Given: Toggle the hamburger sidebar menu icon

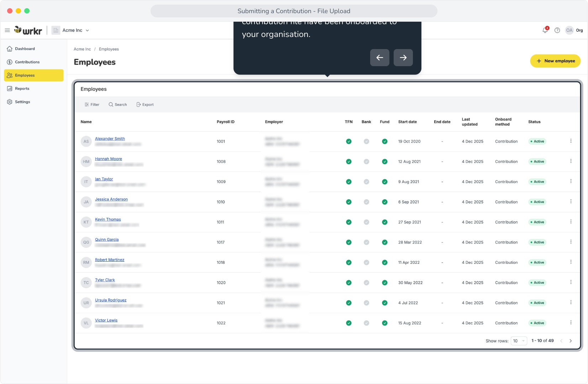Looking at the screenshot, I should (x=7, y=30).
